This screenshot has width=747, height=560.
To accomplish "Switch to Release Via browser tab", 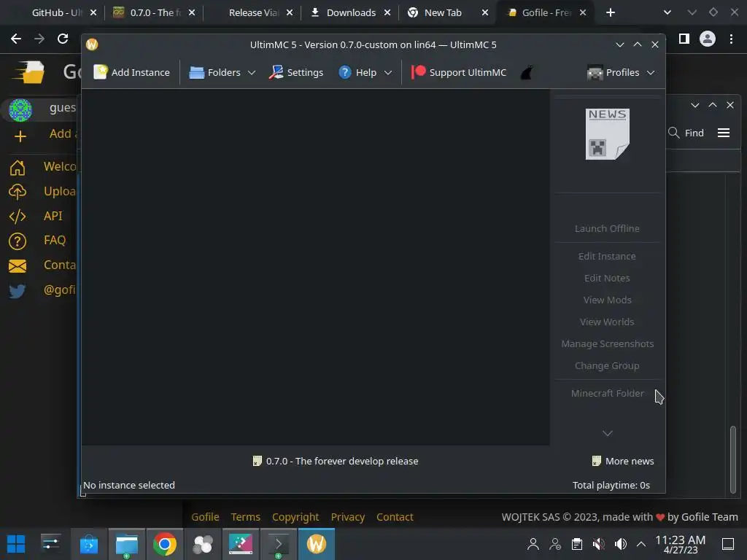I will coord(252,13).
